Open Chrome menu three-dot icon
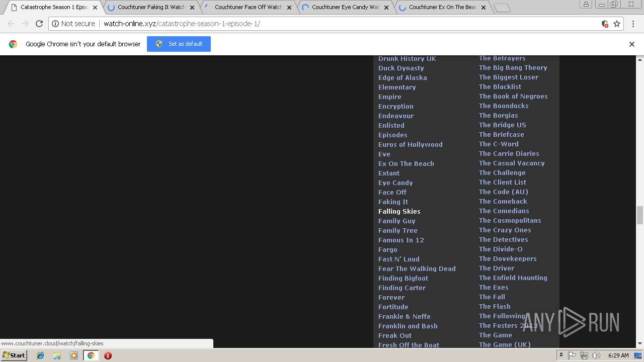Screen dimensions: 644x362 (632, 24)
